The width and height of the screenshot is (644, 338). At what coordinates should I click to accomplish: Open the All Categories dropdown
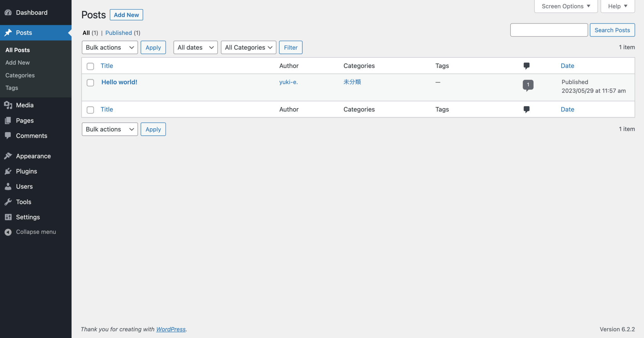pyautogui.click(x=248, y=47)
